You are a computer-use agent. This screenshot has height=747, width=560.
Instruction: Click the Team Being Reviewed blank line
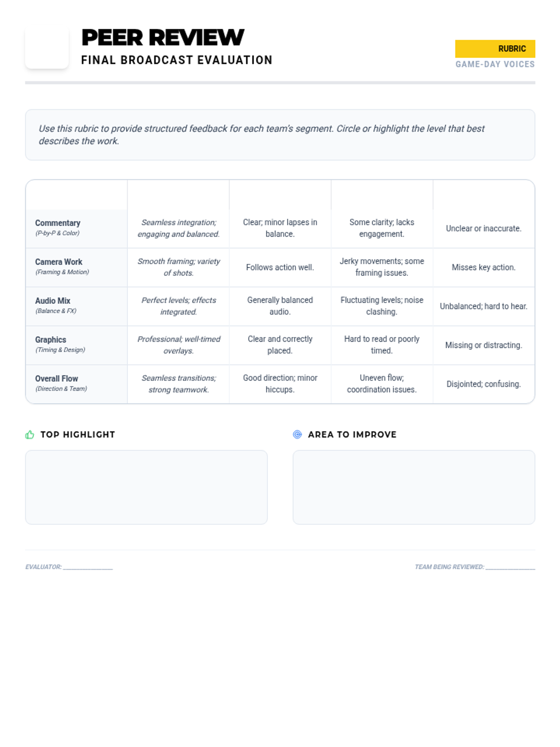tap(510, 567)
